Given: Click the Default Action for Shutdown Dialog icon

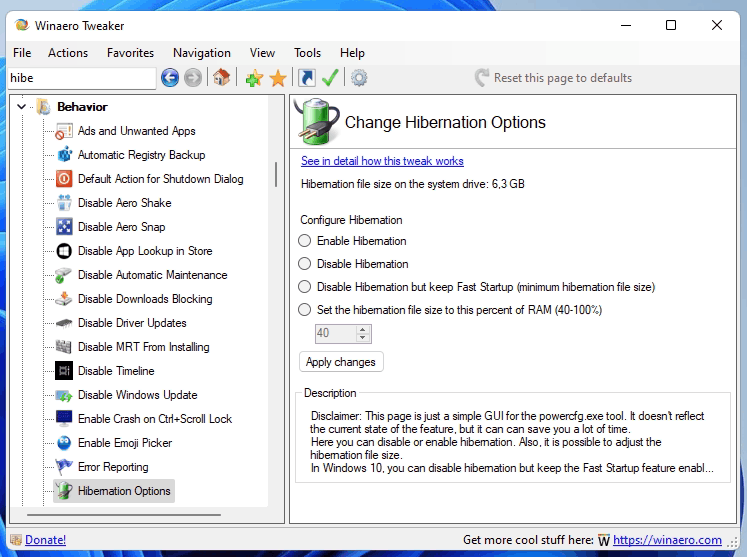Looking at the screenshot, I should tap(64, 179).
